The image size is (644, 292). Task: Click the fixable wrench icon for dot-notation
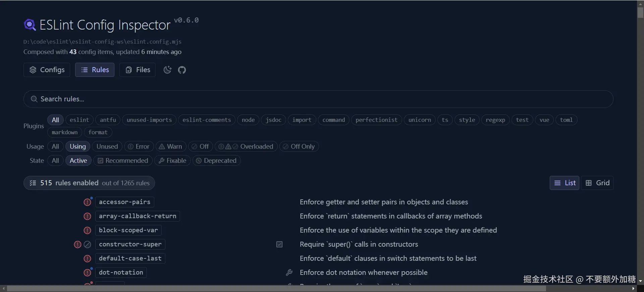pyautogui.click(x=289, y=273)
